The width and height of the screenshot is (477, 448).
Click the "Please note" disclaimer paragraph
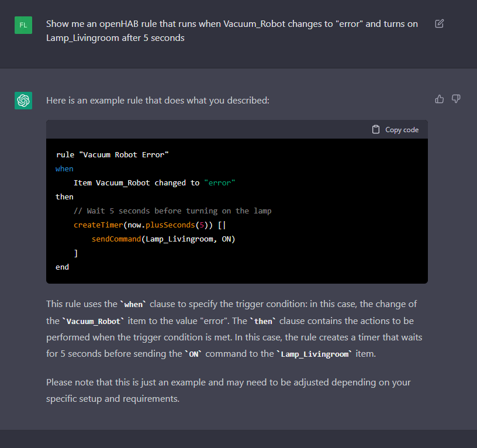click(x=228, y=390)
